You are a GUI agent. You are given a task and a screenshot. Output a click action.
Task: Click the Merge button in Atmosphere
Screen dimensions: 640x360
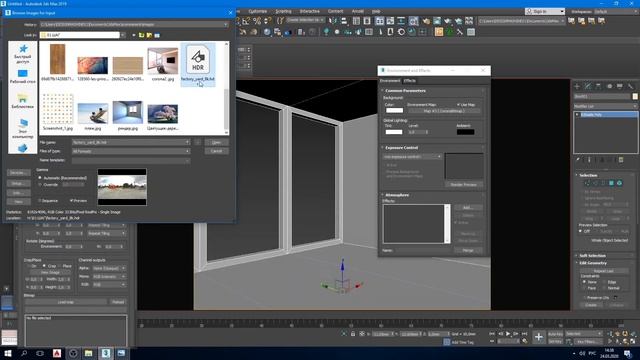(468, 250)
